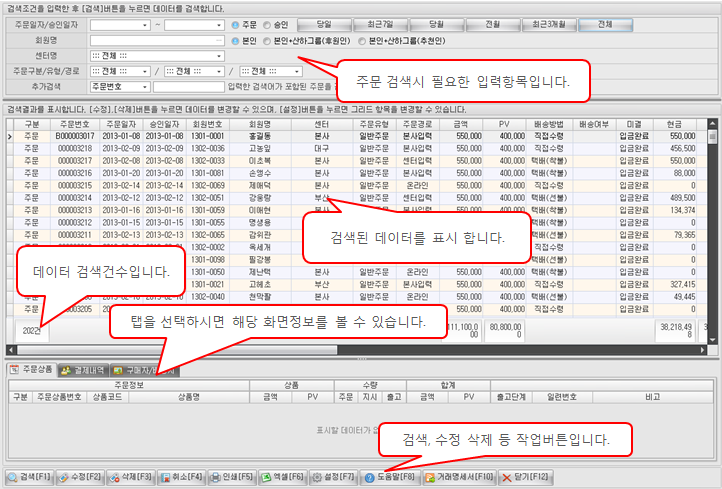Sort by the 주문번호 column header
Image resolution: width=722 pixels, height=489 pixels.
(75, 124)
